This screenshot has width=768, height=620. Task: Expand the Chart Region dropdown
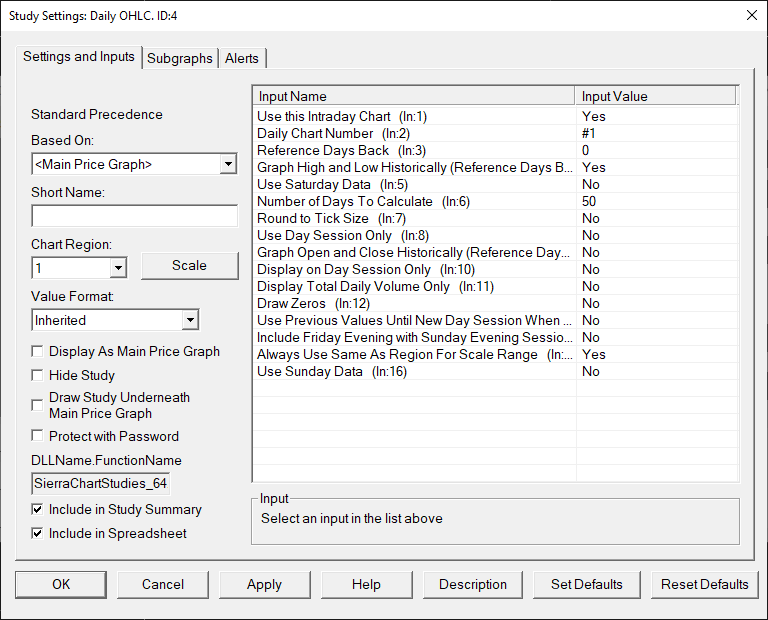[118, 268]
